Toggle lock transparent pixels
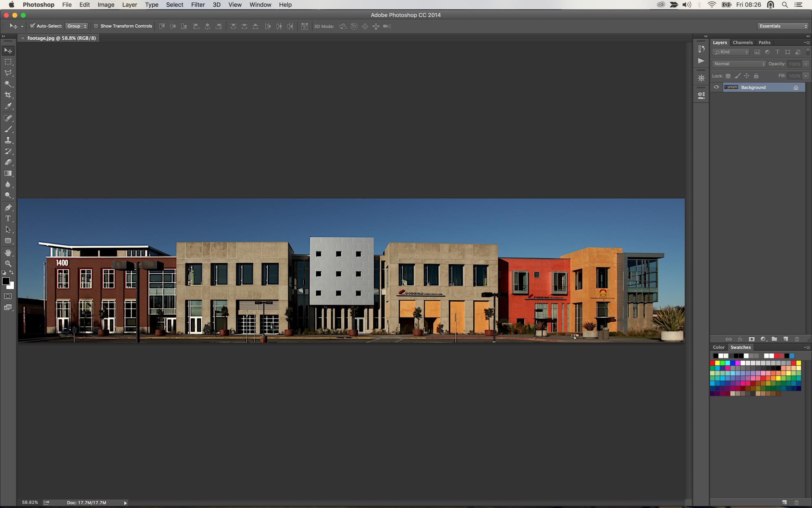The height and width of the screenshot is (508, 812). pyautogui.click(x=728, y=76)
